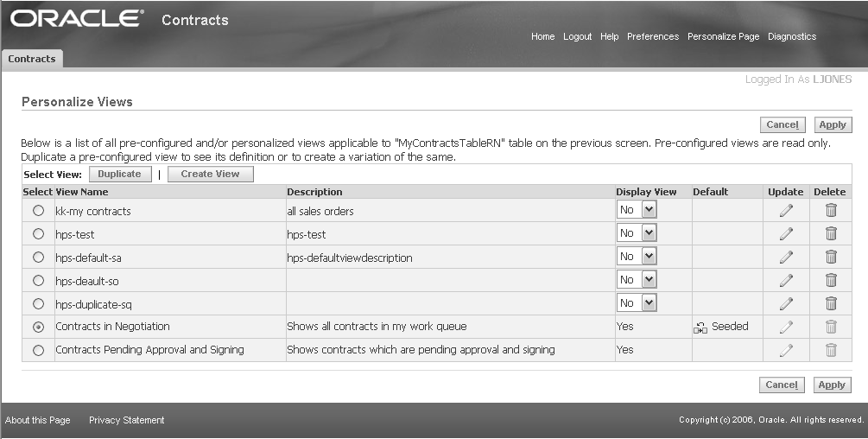
Task: Edit the hps-test view with pencil icon
Action: point(786,233)
